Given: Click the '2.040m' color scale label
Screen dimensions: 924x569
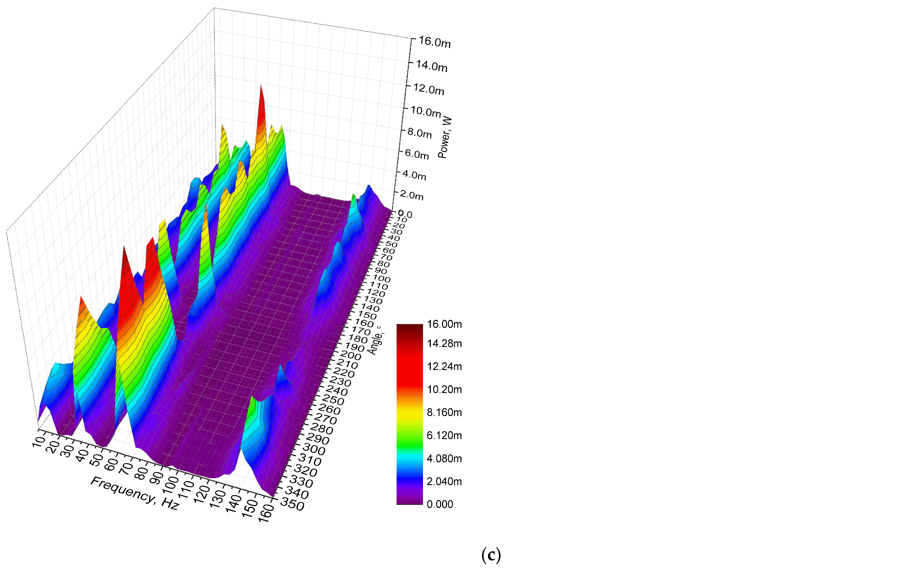Looking at the screenshot, I should [444, 481].
